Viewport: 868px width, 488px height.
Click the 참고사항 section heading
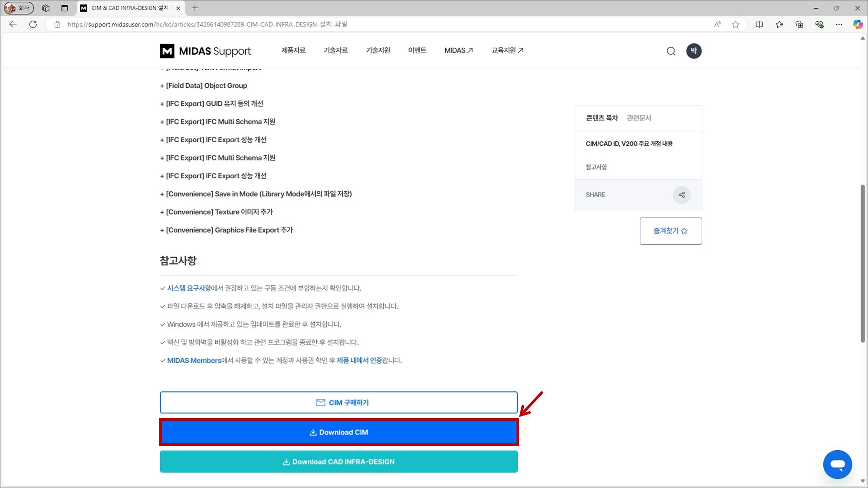click(178, 261)
